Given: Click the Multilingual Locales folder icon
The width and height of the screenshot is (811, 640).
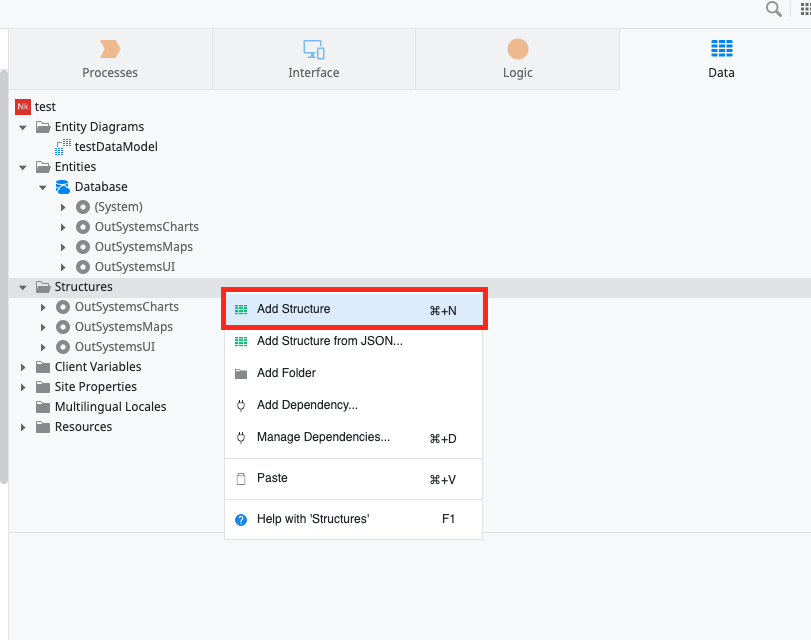Looking at the screenshot, I should pos(43,407).
